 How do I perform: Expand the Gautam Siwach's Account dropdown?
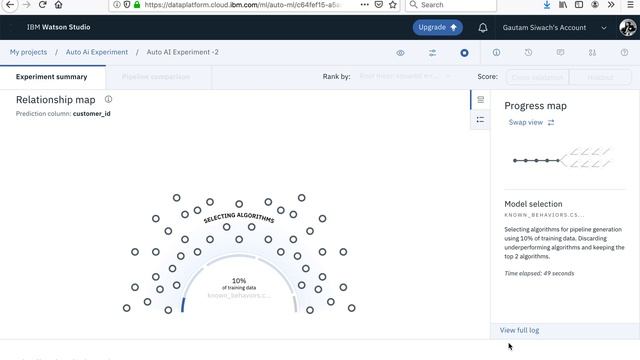pos(554,27)
